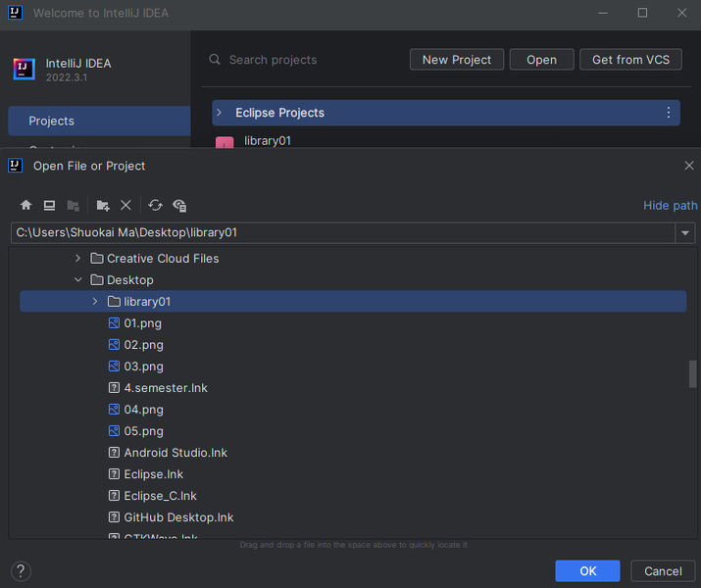Click the Search projects field

pyautogui.click(x=273, y=60)
